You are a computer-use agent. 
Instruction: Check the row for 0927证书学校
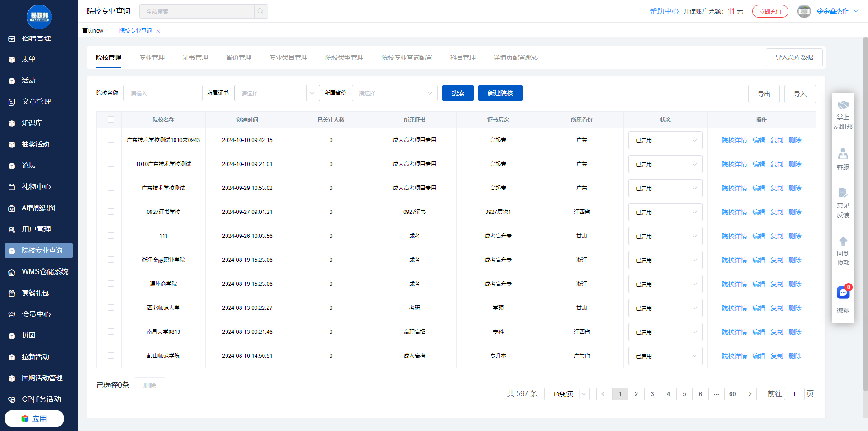(111, 212)
